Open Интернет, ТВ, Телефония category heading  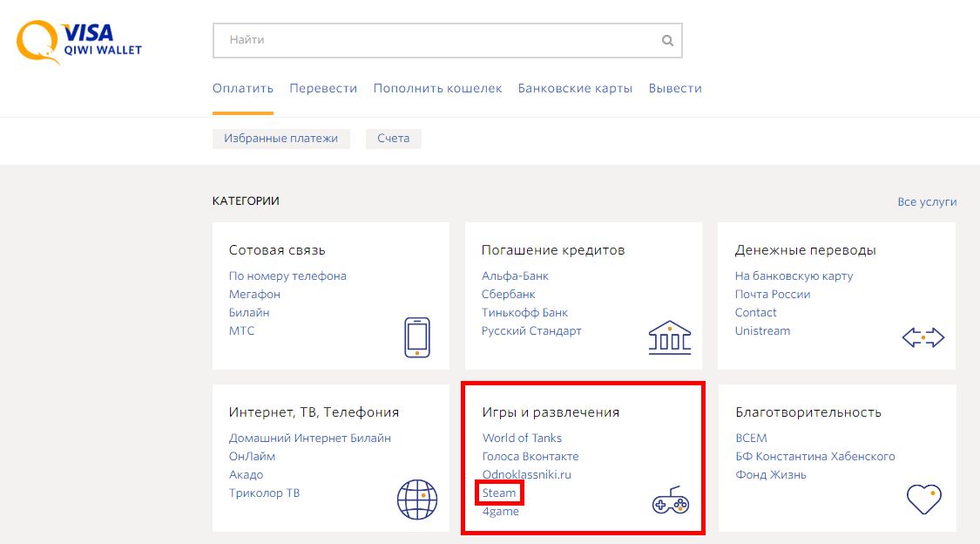(x=314, y=412)
